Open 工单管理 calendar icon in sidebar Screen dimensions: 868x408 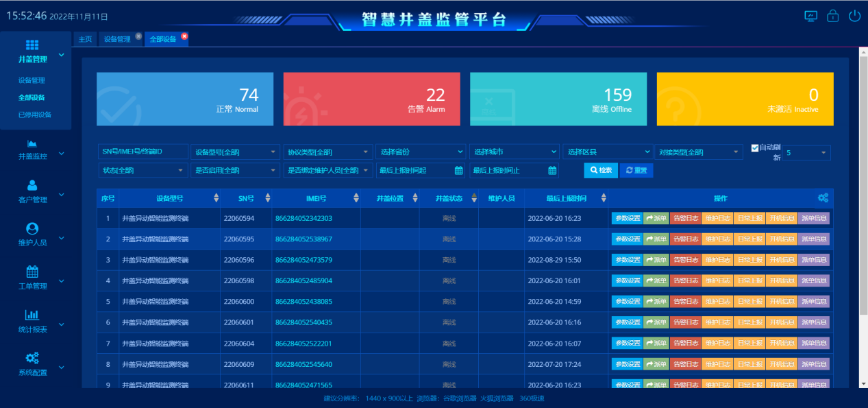[x=32, y=271]
